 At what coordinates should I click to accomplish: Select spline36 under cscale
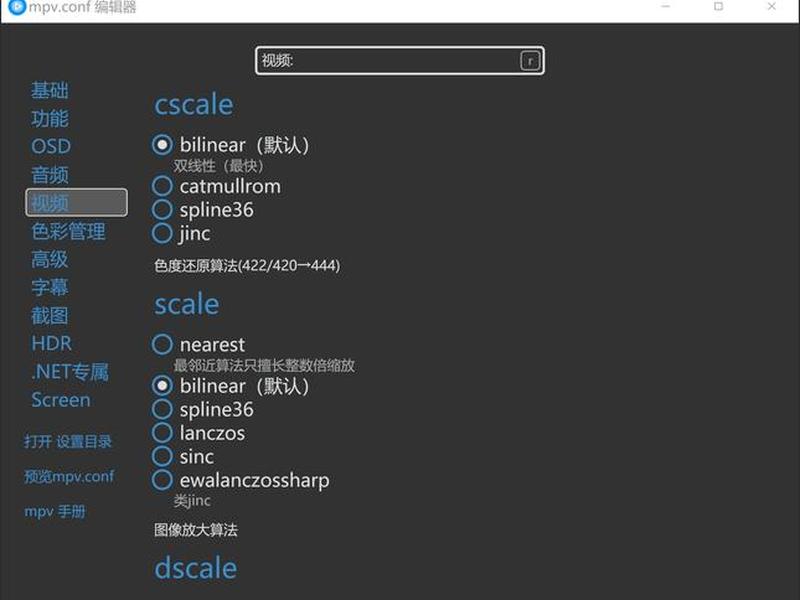click(x=203, y=210)
